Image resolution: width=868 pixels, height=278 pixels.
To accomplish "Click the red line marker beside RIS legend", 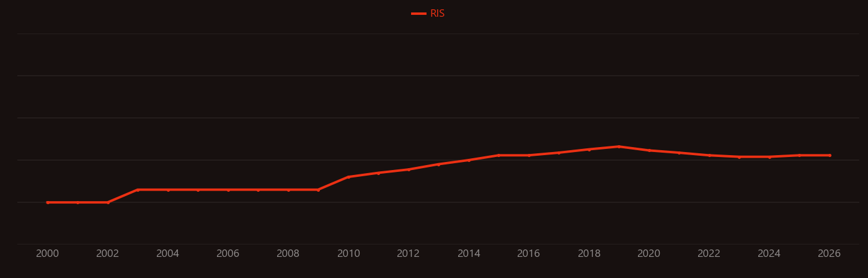I will click(x=418, y=14).
